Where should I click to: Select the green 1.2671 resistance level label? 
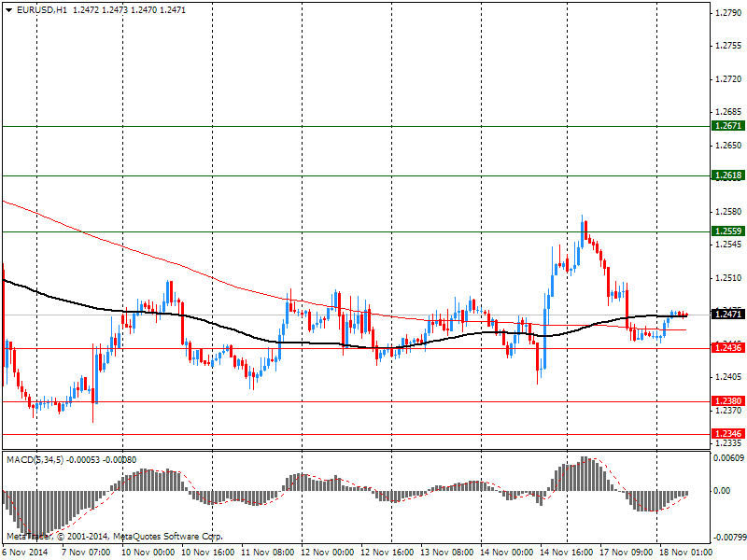pos(728,126)
